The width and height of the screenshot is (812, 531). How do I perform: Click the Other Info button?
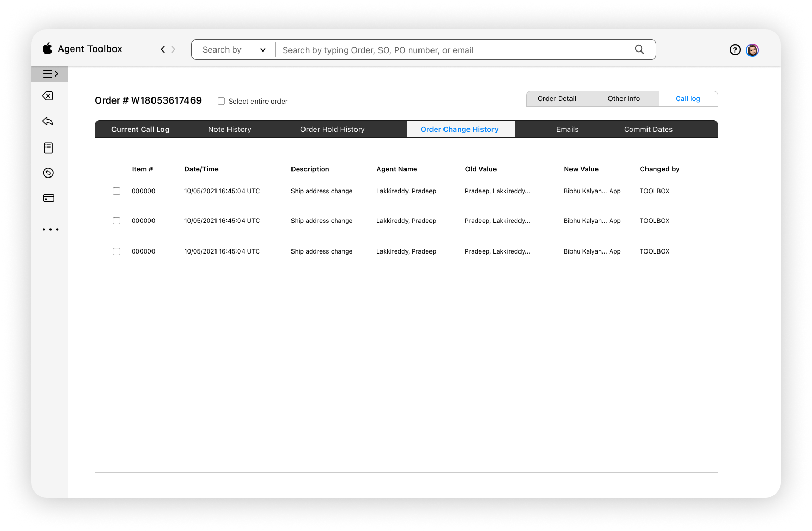[x=624, y=98]
